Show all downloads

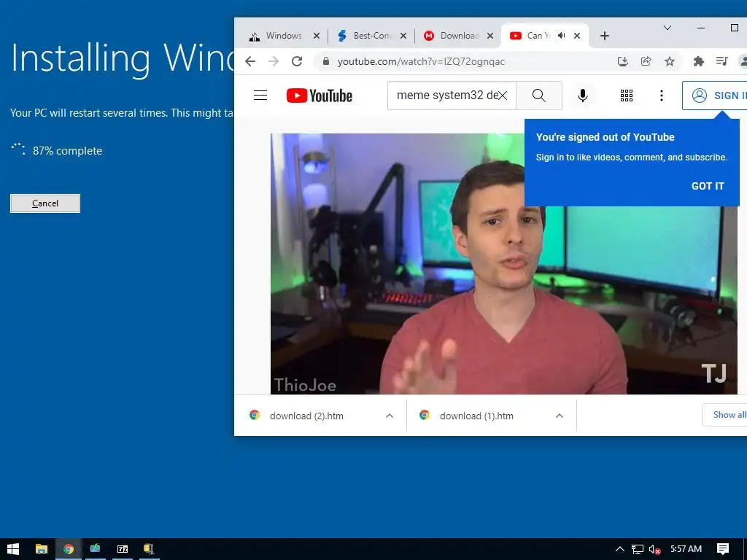(724, 415)
